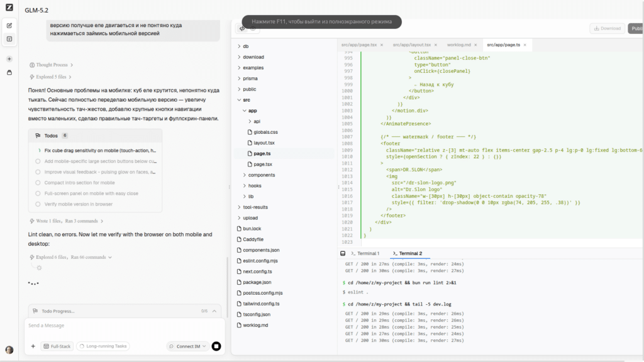
Task: Toggle the terminal panel icon
Action: click(343, 254)
